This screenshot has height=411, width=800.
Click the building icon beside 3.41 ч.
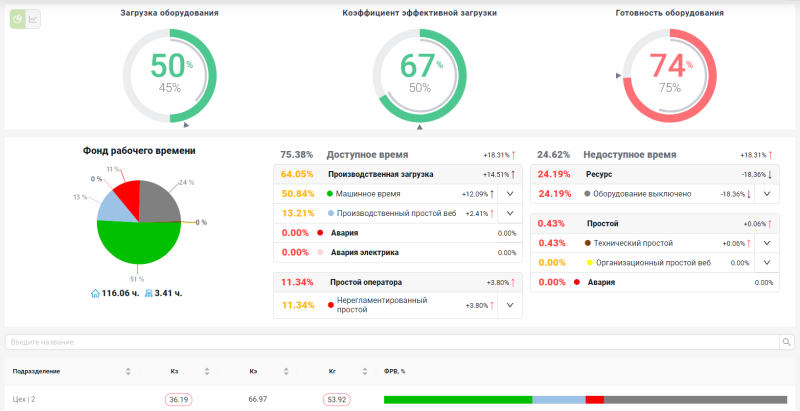tap(149, 293)
